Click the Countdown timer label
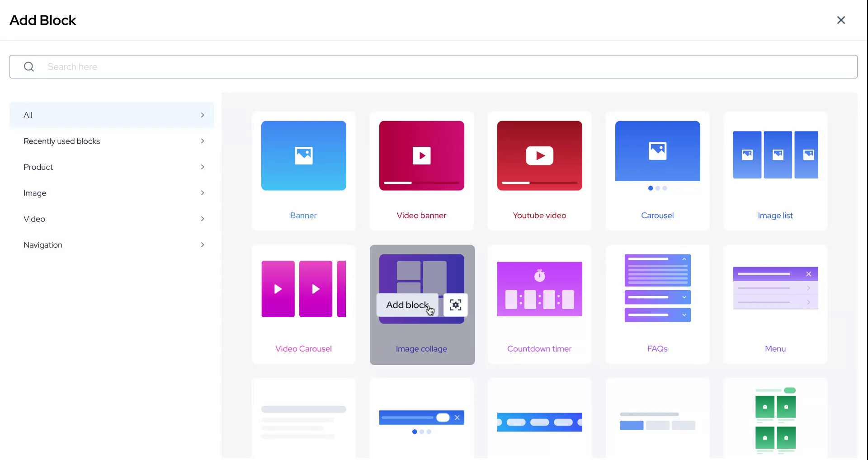Image resolution: width=868 pixels, height=460 pixels. pos(539,349)
